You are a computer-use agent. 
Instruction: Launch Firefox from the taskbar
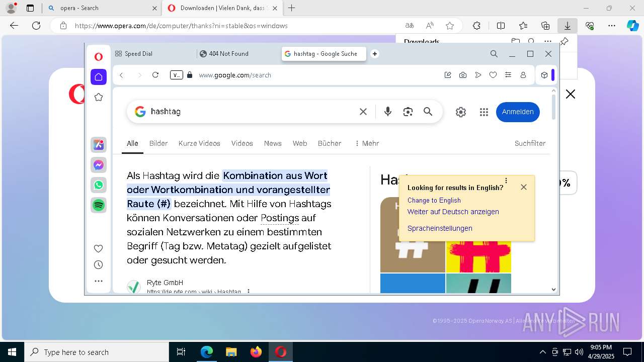pyautogui.click(x=256, y=352)
